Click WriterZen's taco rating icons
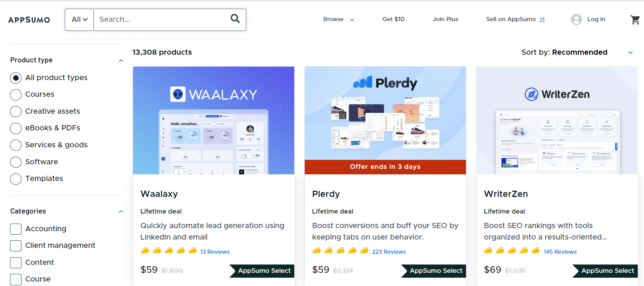Viewport: 644px width, 286px height. click(x=512, y=251)
